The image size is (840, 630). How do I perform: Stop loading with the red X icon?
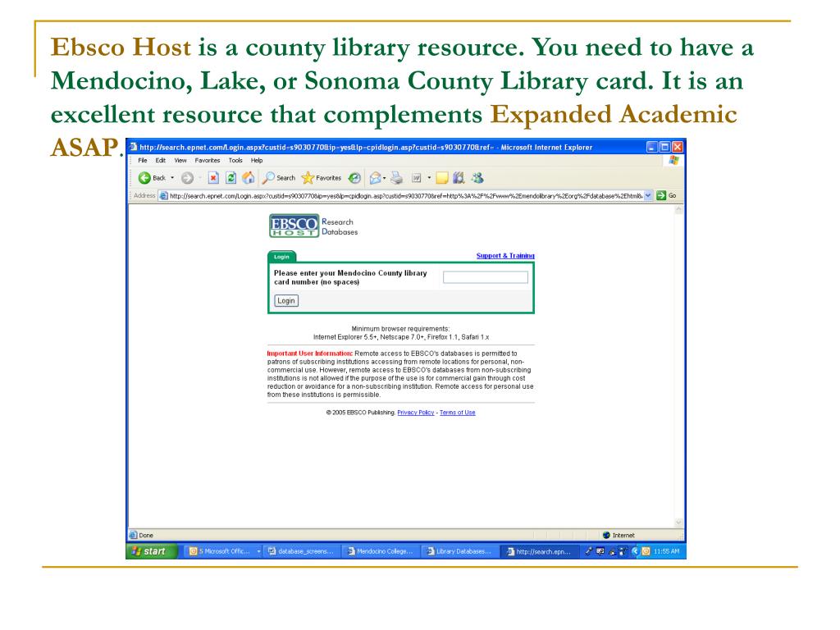213,178
